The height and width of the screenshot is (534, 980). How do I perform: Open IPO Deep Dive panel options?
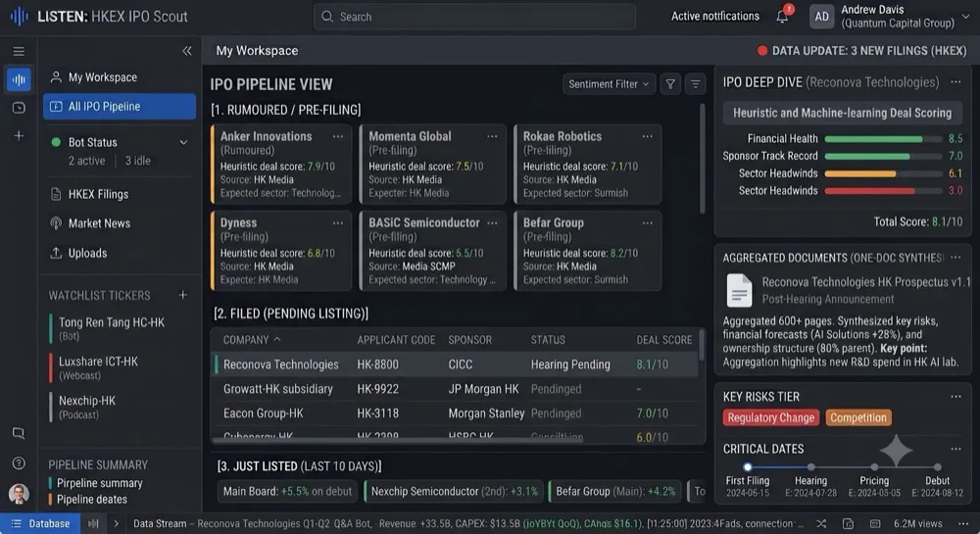click(955, 82)
